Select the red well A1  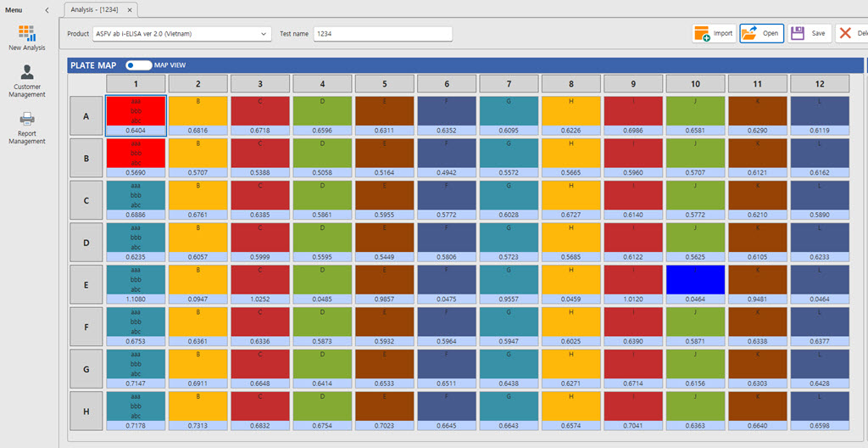click(136, 109)
